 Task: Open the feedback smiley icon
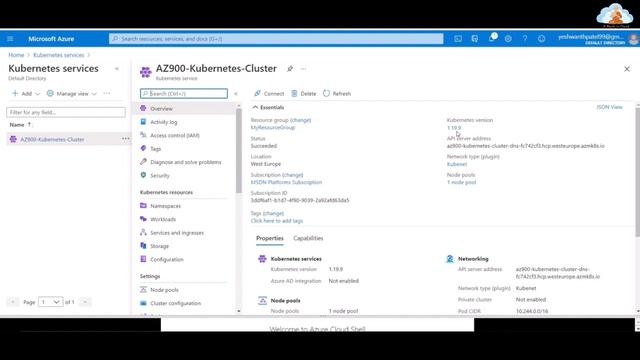(x=542, y=39)
